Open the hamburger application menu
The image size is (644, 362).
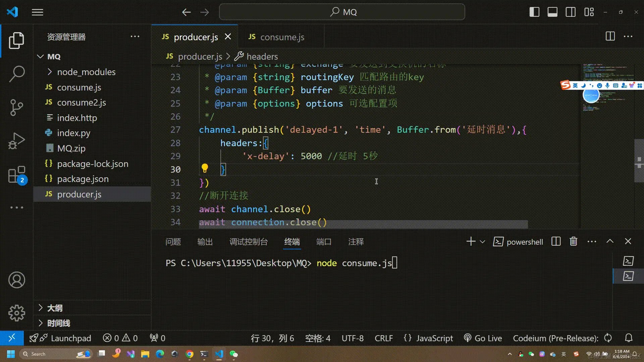click(x=38, y=12)
